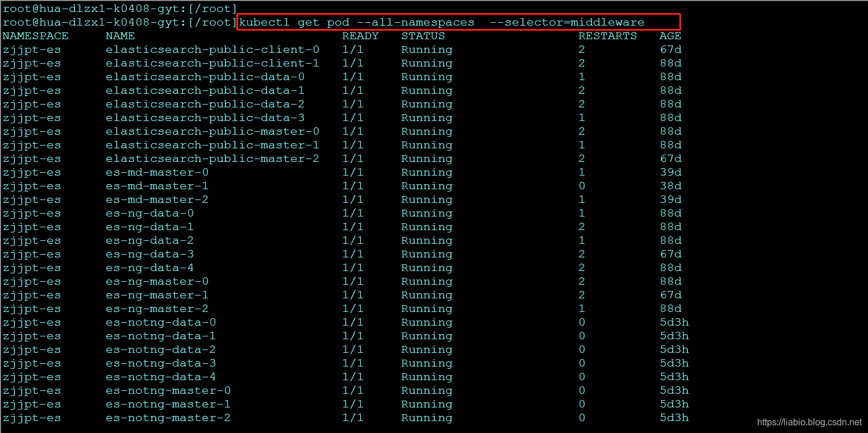Click pod name es-ng-data-0
Viewport: 868px width, 433px height.
click(x=149, y=213)
